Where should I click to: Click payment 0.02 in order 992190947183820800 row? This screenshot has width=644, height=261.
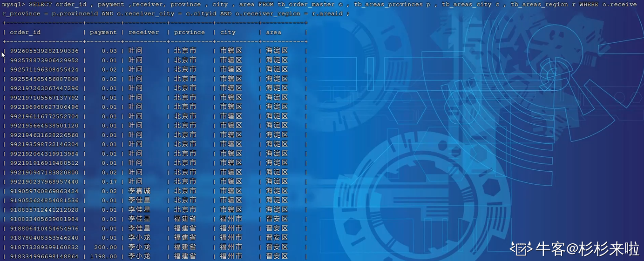109,172
